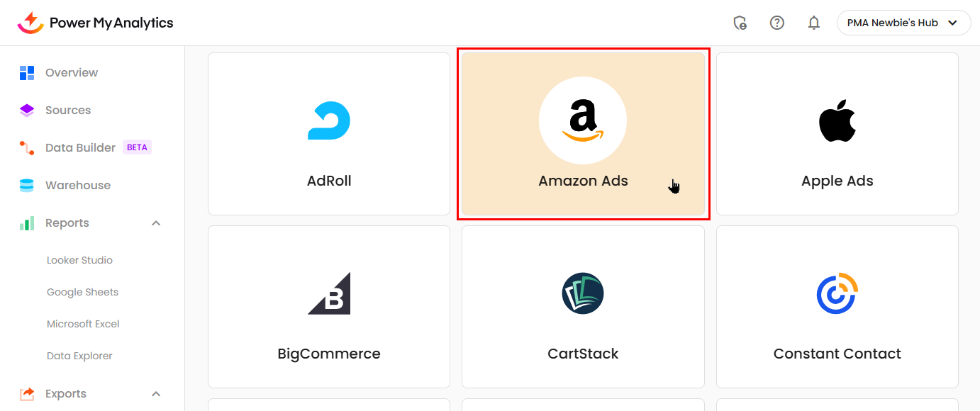This screenshot has width=980, height=411.
Task: Collapse the Reports section chevron
Action: [157, 223]
